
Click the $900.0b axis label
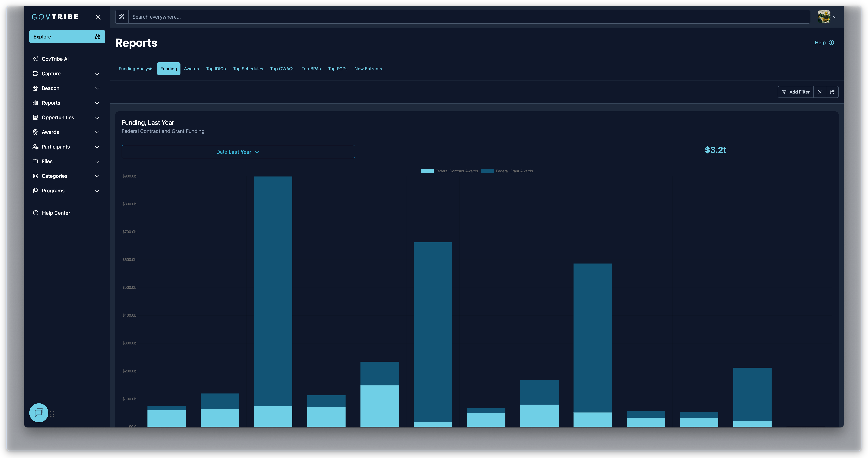129,176
